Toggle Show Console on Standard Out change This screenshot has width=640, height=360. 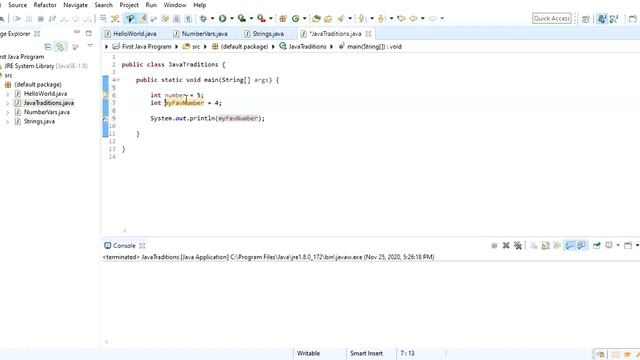click(569, 245)
